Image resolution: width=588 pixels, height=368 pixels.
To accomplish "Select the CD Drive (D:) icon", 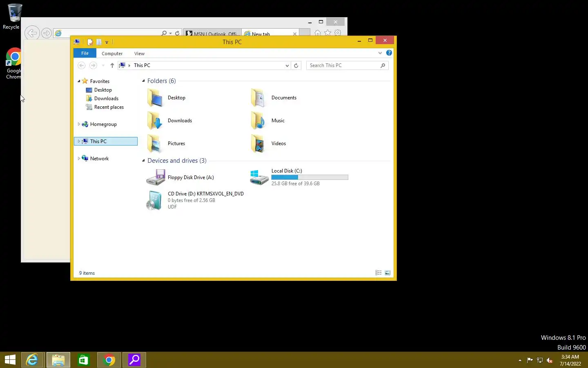I will [155, 200].
